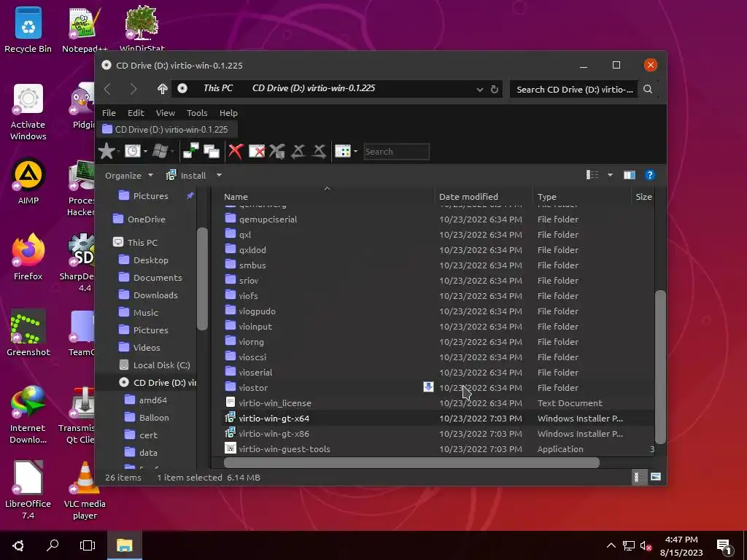Open the Tools menu
Image resolution: width=747 pixels, height=560 pixels.
(197, 113)
